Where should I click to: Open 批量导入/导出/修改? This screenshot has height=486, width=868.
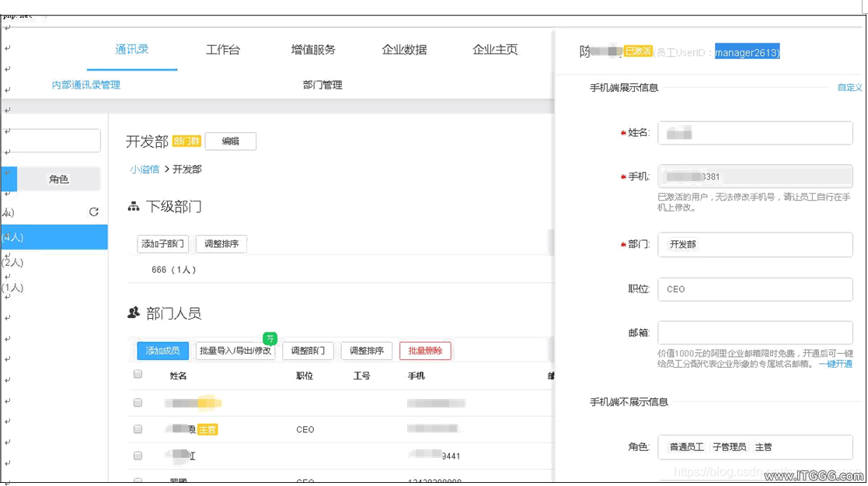pyautogui.click(x=235, y=351)
